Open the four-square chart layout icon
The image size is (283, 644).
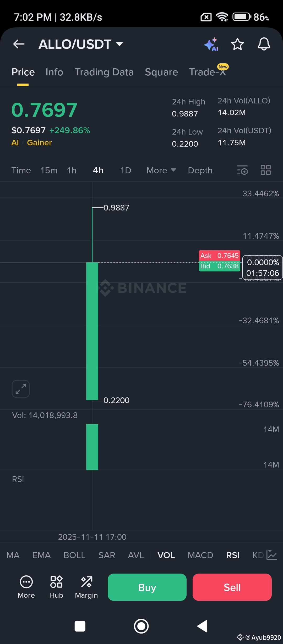(x=265, y=170)
